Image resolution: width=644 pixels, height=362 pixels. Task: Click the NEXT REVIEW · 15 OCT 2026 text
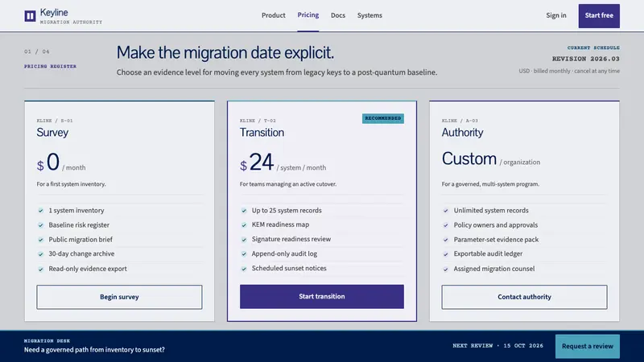click(x=497, y=346)
